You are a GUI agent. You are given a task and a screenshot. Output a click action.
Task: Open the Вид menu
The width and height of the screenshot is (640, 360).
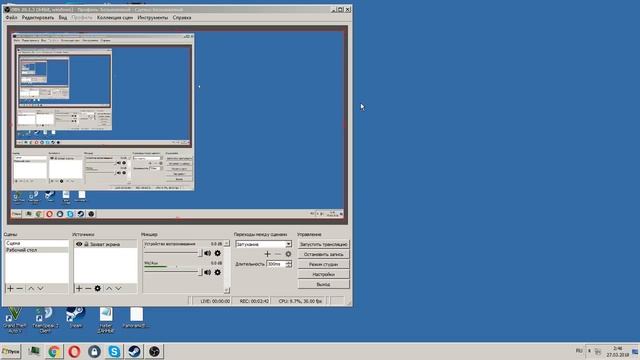click(62, 18)
